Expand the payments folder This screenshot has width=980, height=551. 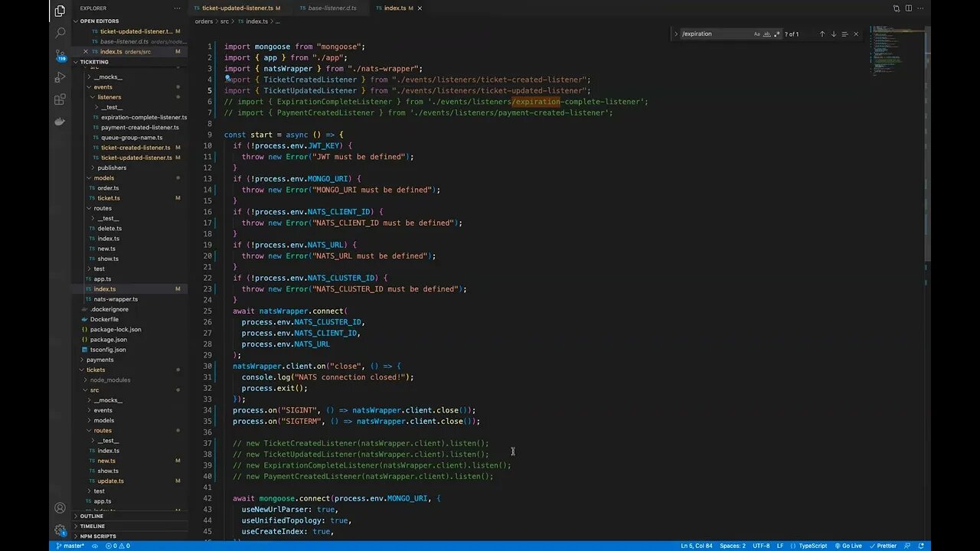coord(100,360)
